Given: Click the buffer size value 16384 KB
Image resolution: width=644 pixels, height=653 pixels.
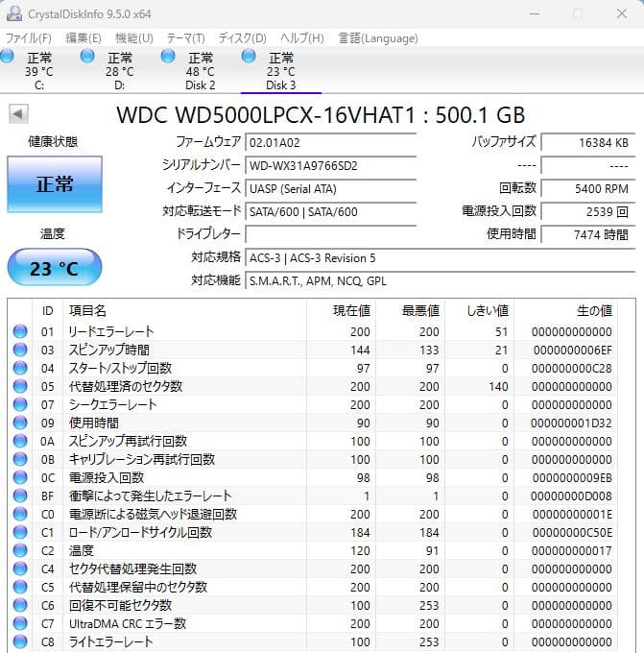Looking at the screenshot, I should (x=588, y=142).
